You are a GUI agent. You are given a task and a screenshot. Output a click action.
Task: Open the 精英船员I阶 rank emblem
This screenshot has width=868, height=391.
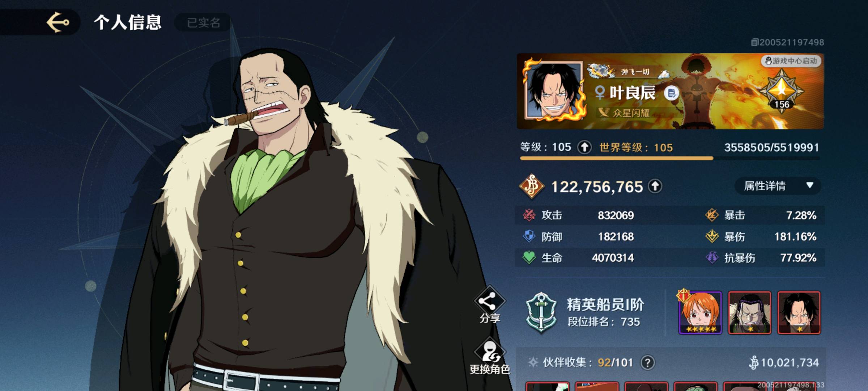click(x=541, y=312)
